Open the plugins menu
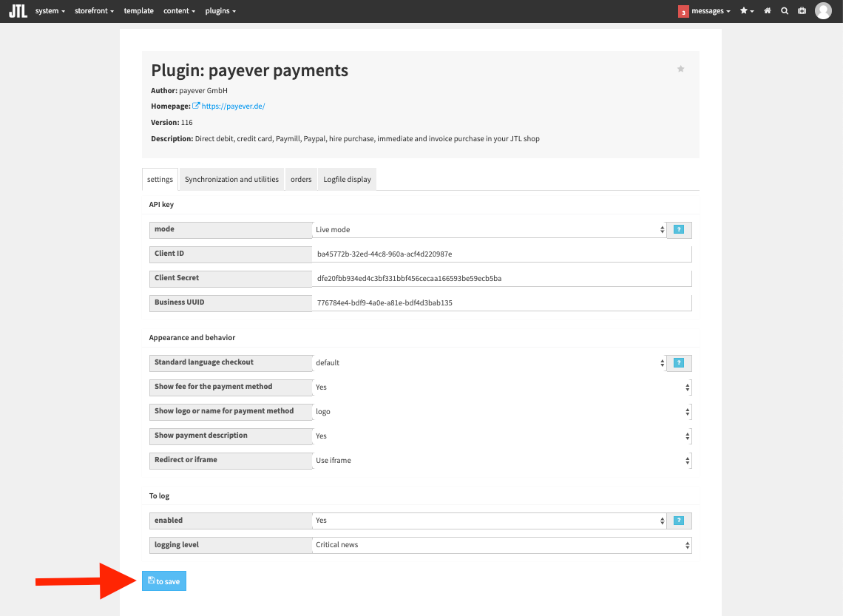Image resolution: width=843 pixels, height=616 pixels. 220,11
